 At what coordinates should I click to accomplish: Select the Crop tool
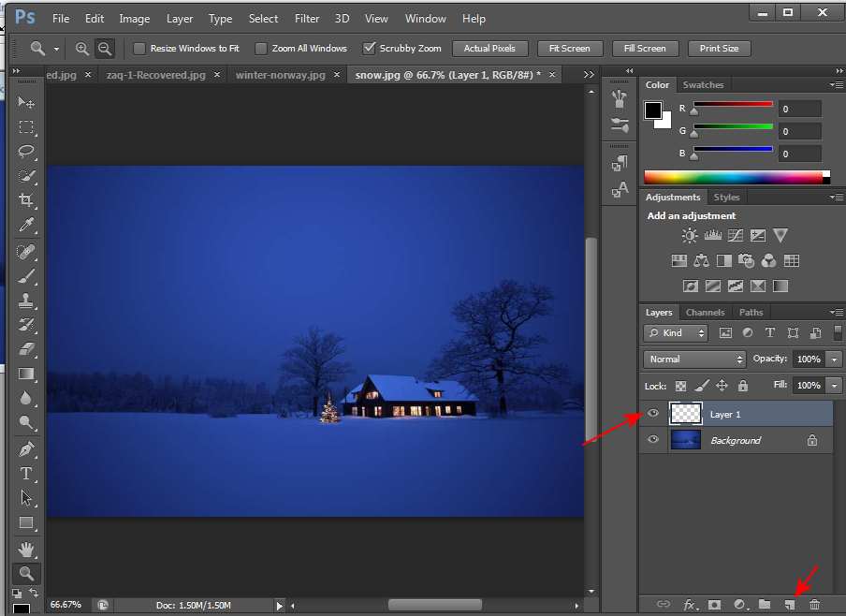coord(26,200)
